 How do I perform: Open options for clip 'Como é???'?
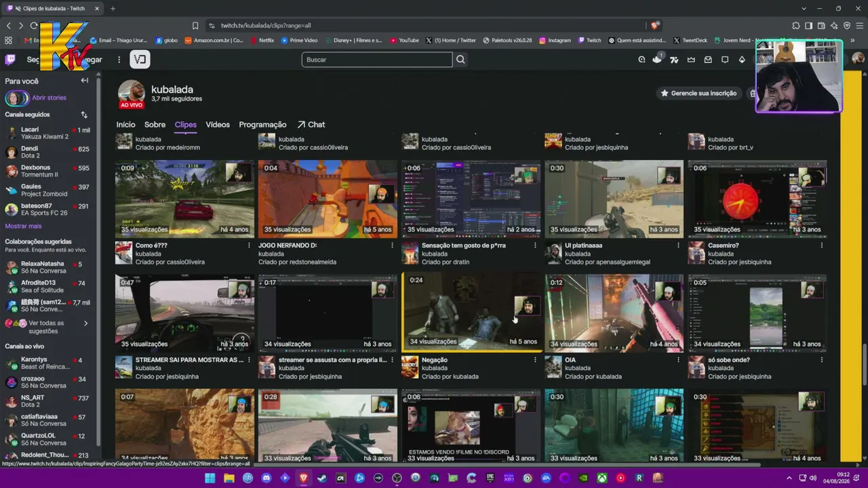(x=249, y=245)
